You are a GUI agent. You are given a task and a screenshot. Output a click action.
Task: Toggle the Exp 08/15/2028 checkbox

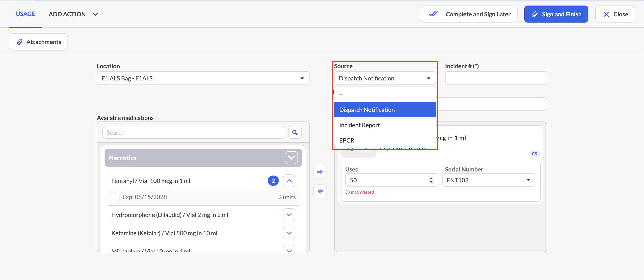coord(115,197)
